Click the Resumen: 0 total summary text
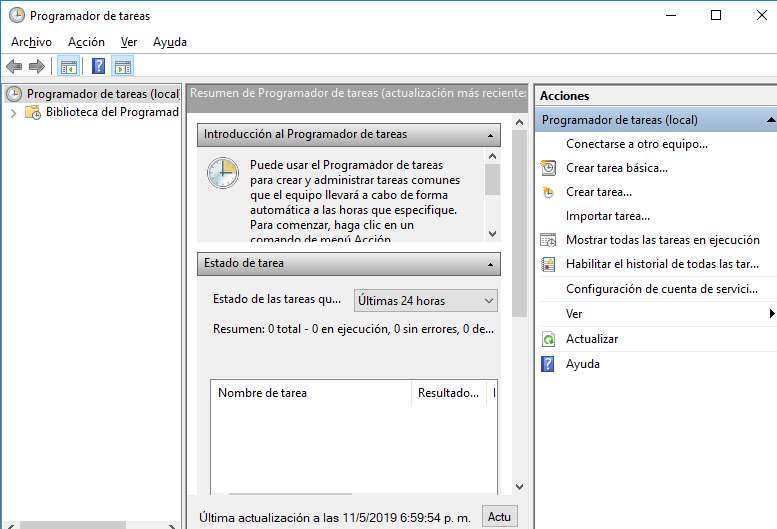Viewport: 777px width, 529px height. 353,329
